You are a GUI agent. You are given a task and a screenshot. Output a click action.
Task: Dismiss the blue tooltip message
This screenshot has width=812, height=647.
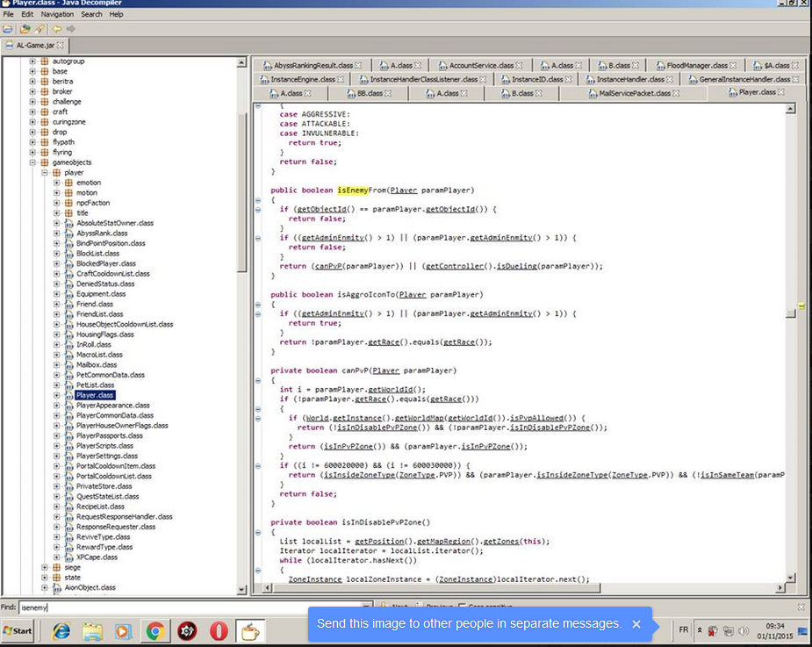[636, 624]
